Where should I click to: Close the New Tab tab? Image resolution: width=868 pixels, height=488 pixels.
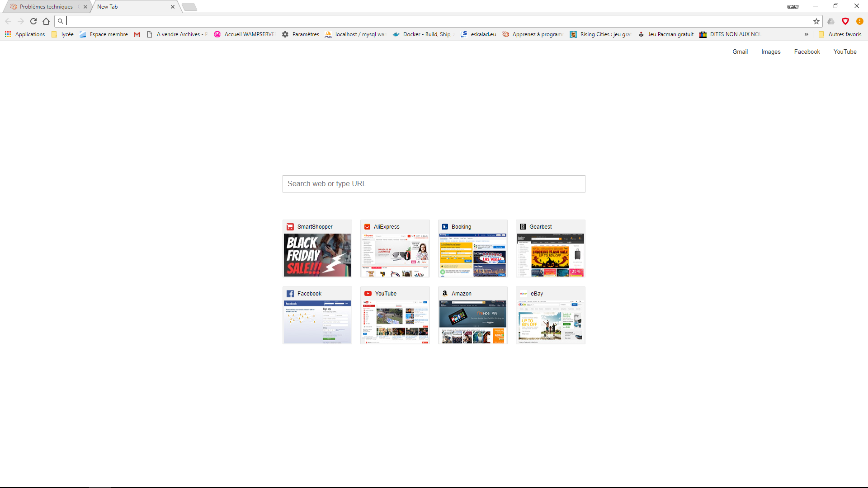[173, 7]
